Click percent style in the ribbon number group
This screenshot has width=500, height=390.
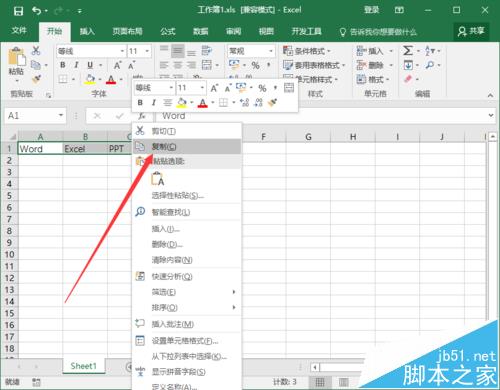click(x=255, y=65)
